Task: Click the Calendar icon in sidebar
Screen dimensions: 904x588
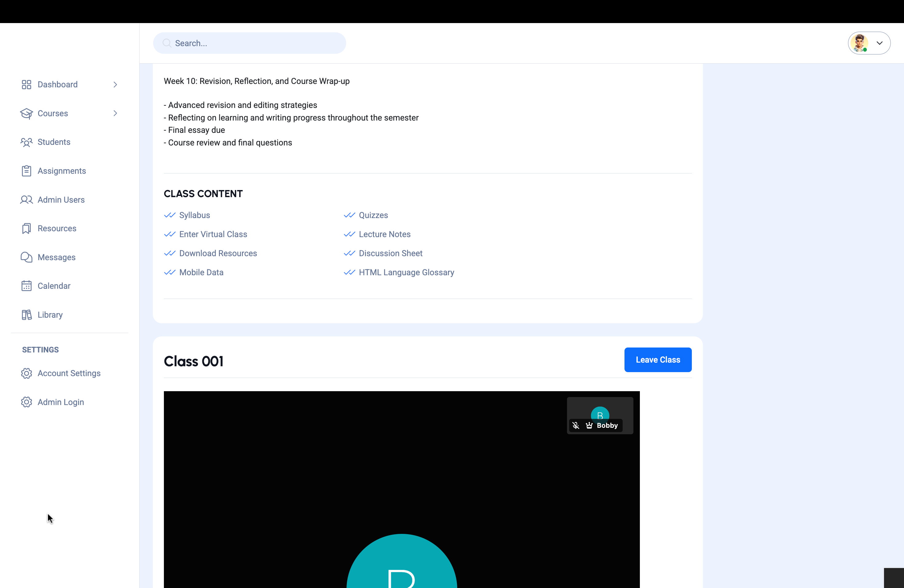Action: pyautogui.click(x=26, y=286)
